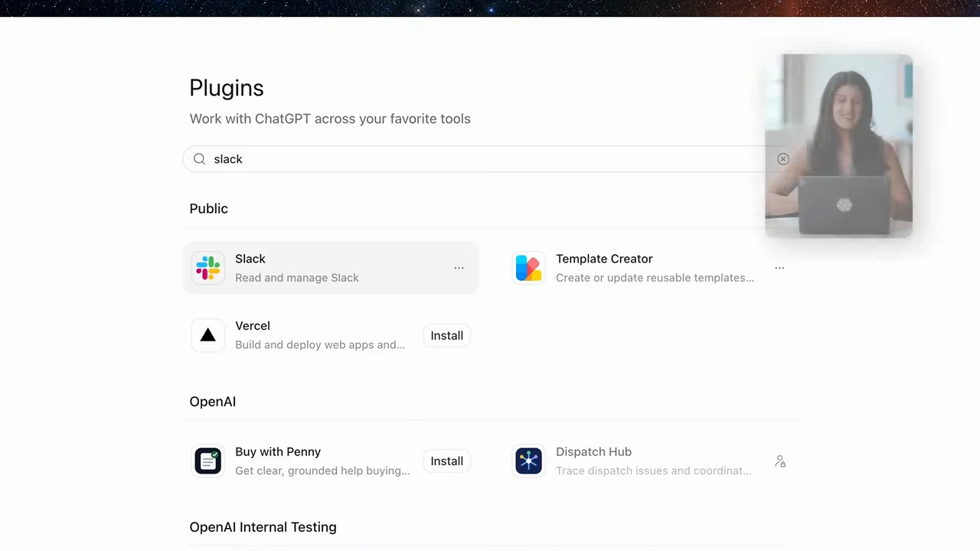Click the Template Creator title
The height and width of the screenshot is (551, 980).
tap(604, 259)
